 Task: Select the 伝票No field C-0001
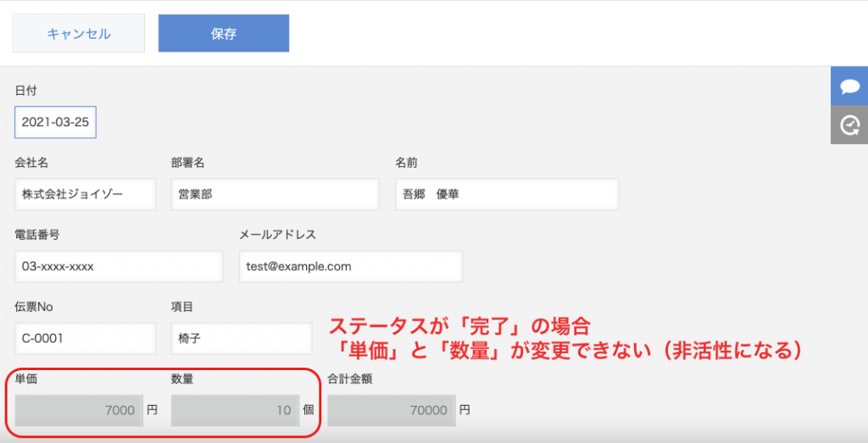pos(86,338)
